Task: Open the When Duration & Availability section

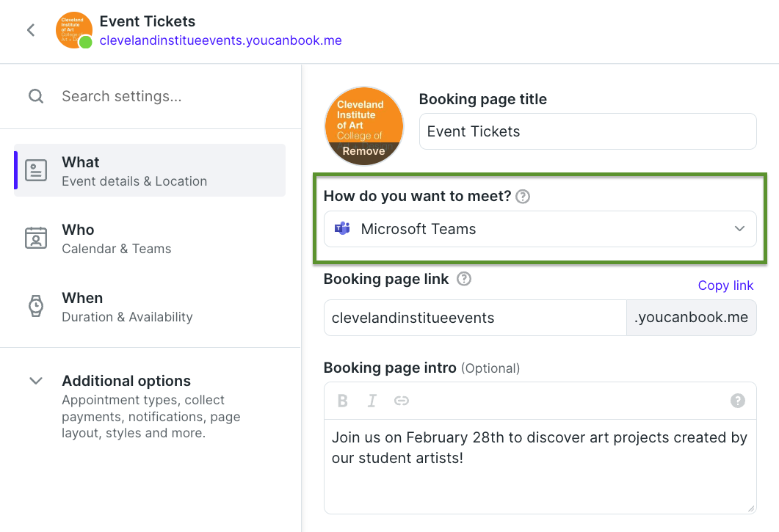Action: point(150,307)
